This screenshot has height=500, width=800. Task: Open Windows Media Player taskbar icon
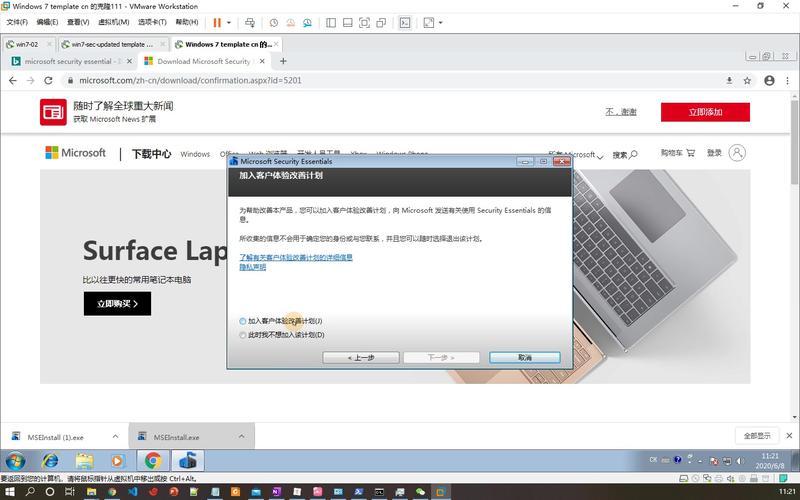click(117, 461)
